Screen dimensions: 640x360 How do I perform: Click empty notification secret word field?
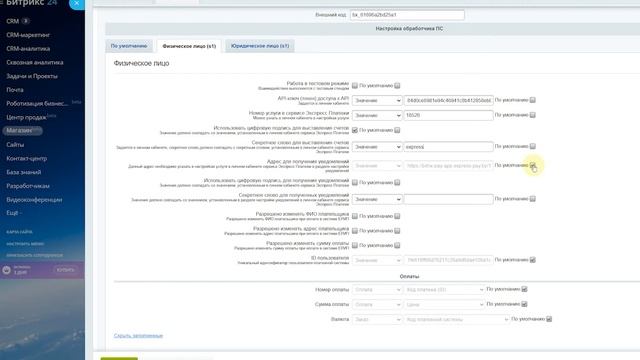(449, 199)
